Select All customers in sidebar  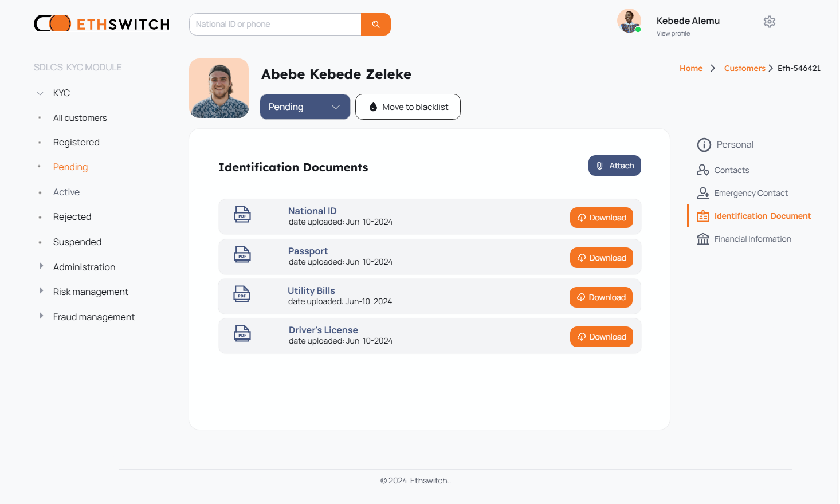tap(80, 118)
